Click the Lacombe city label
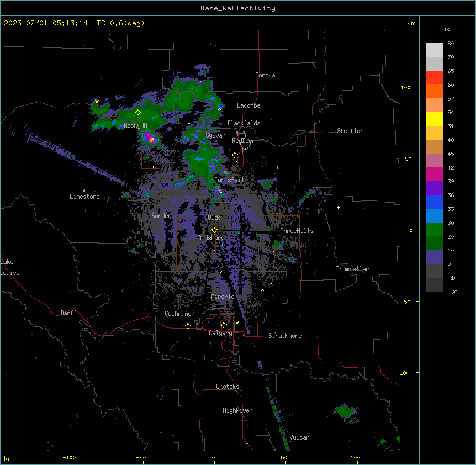 tap(248, 105)
